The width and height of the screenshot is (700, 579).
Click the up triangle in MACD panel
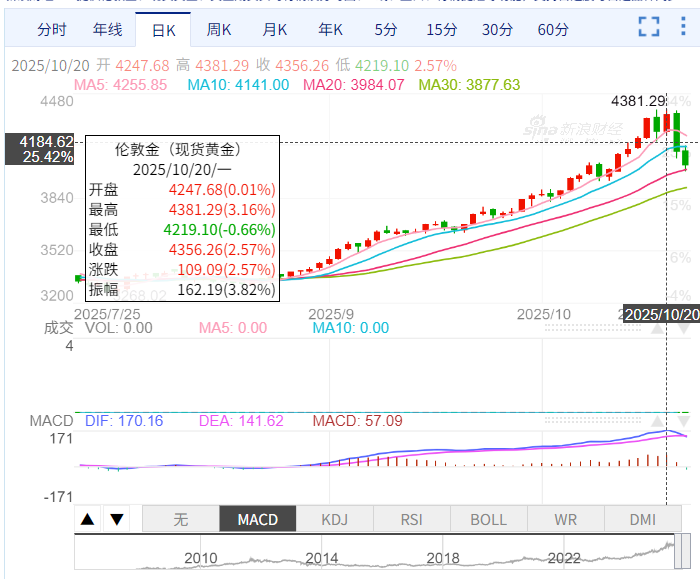pos(657,421)
